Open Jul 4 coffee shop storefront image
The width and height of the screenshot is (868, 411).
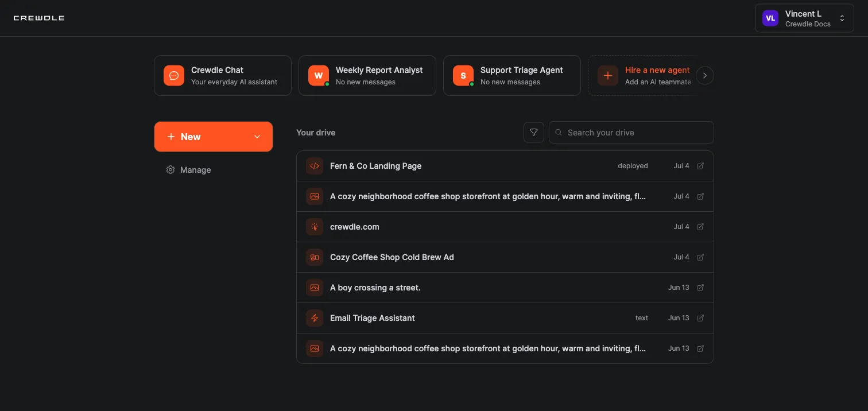pos(505,196)
